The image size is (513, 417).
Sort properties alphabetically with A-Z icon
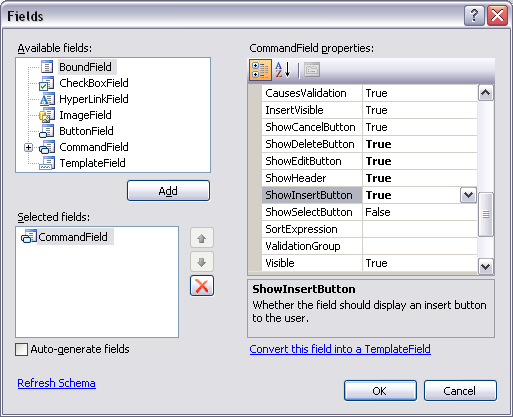point(283,70)
